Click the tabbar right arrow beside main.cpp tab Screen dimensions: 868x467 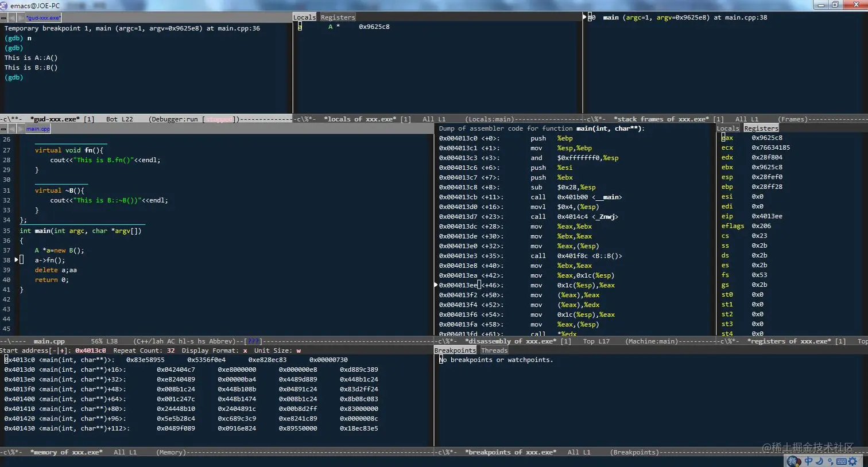(x=21, y=129)
